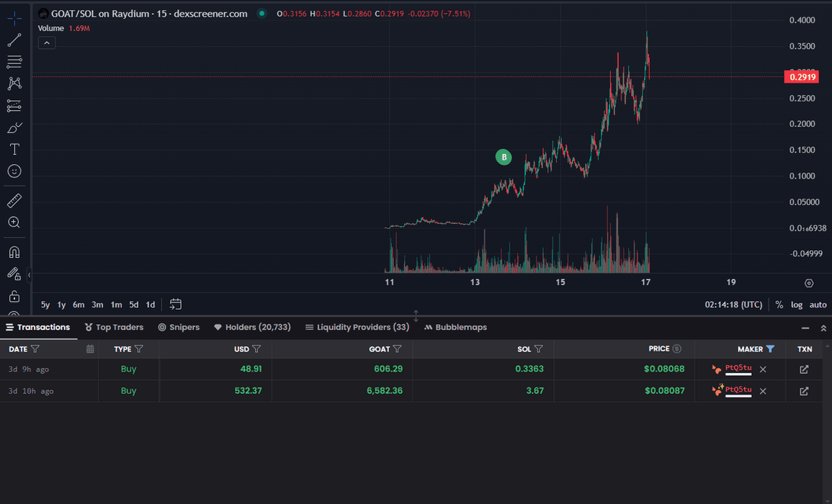This screenshot has height=504, width=832.
Task: Filter transactions by TYPE
Action: tap(138, 349)
